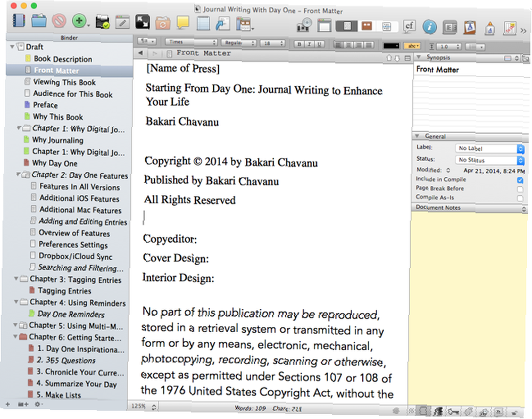
Task: Go to next document with down arrow
Action: click(397, 59)
